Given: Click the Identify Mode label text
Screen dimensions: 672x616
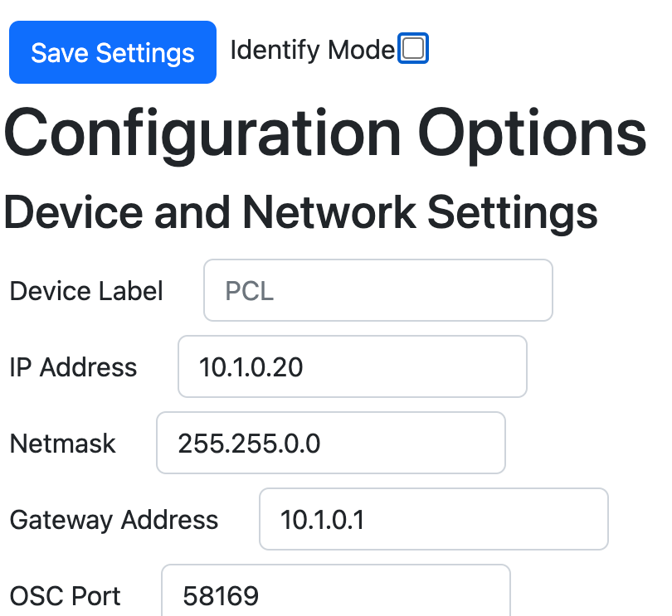Looking at the screenshot, I should [313, 50].
